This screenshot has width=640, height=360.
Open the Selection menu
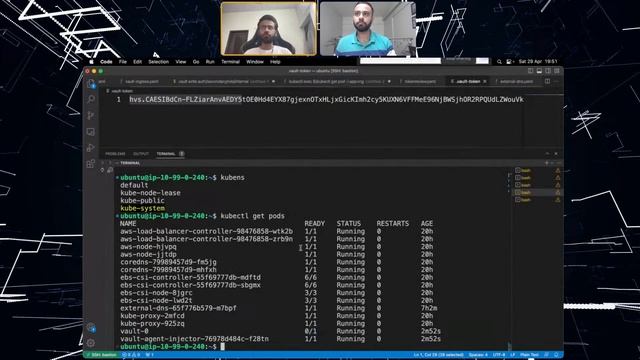pos(158,62)
